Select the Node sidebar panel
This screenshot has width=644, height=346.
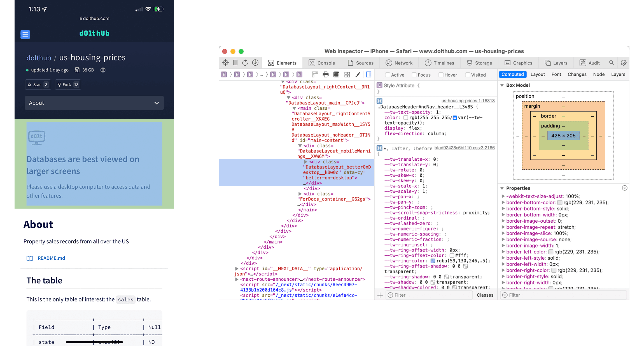[599, 74]
